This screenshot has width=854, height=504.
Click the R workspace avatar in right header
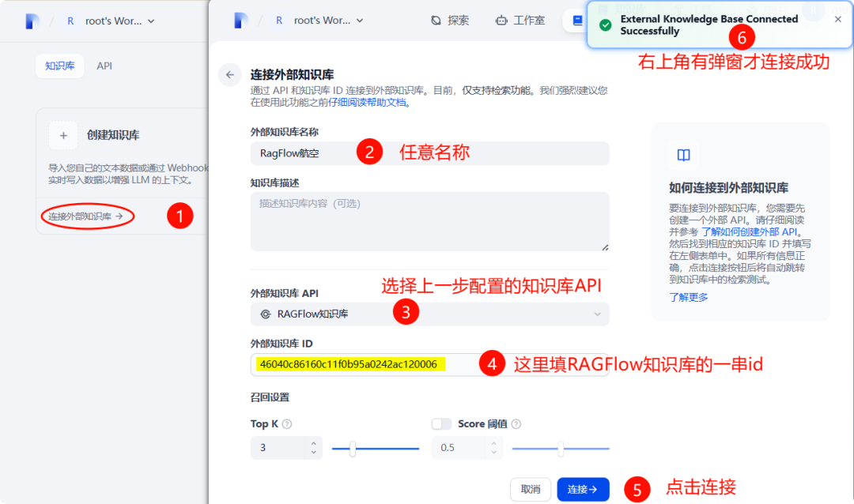pos(279,21)
